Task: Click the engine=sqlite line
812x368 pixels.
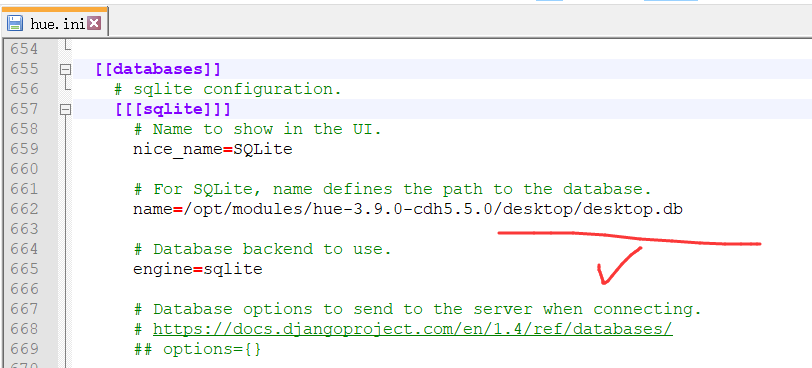Action: click(x=198, y=269)
